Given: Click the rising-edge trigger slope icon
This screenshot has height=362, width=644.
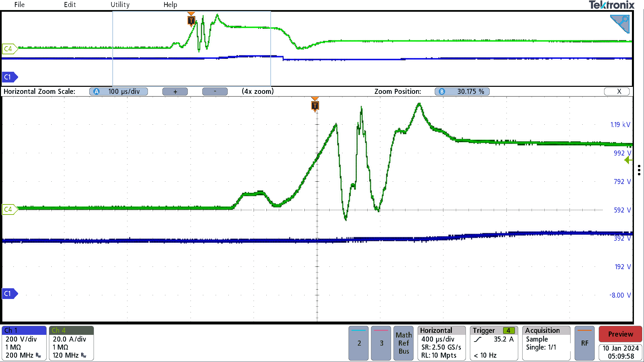Looking at the screenshot, I should 478,340.
